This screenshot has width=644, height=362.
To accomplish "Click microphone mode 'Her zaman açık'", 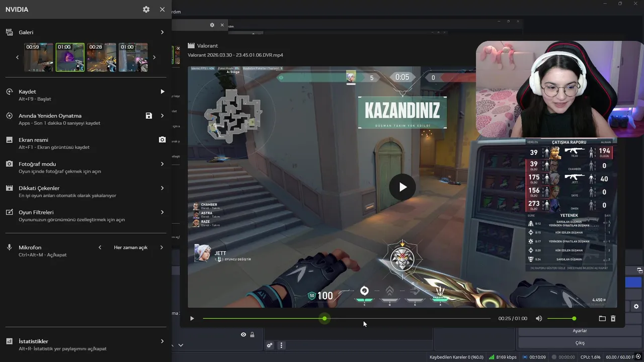I will 131,247.
